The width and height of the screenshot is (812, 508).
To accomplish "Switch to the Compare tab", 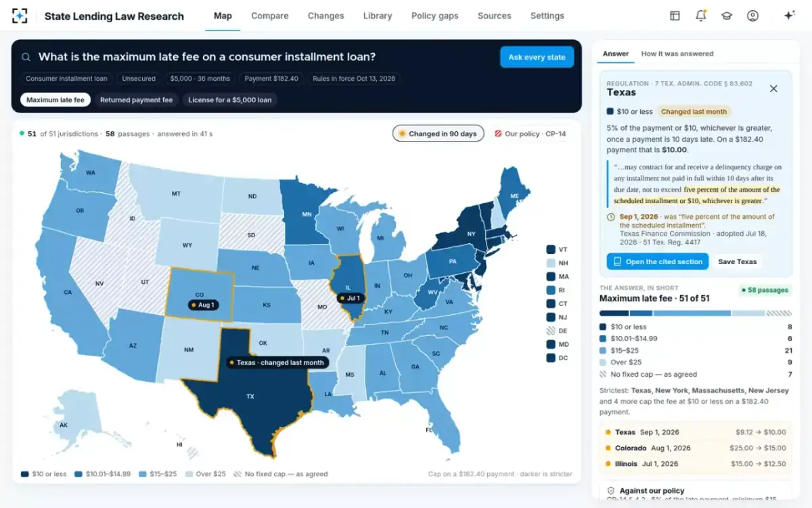I will pos(269,16).
